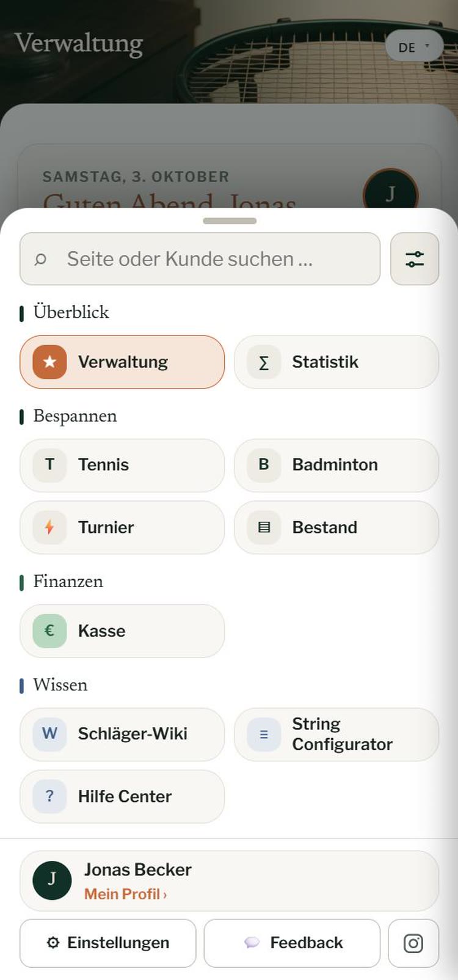This screenshot has height=980, width=458.
Task: Open the Schläger-Wiki entry
Action: point(122,734)
